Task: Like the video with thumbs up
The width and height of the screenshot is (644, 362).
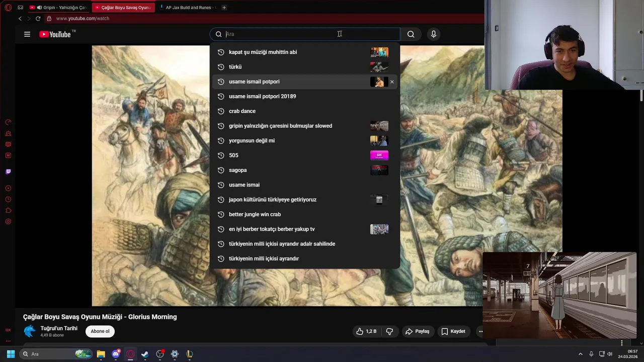Action: (x=366, y=331)
